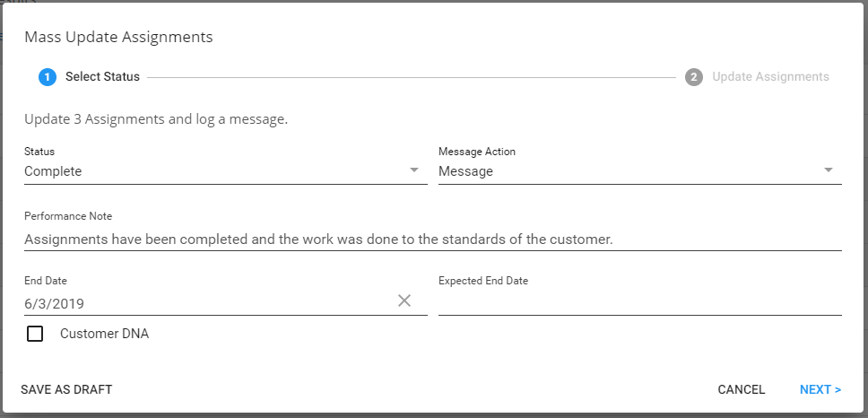
Task: Click the step 1 circle icon
Action: (x=48, y=77)
